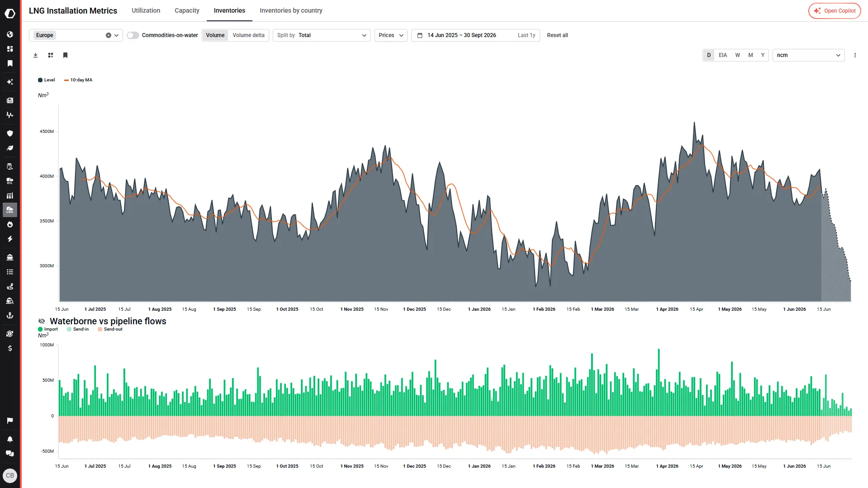868x488 pixels.
Task: Toggle the Send-out legend entry
Action: 110,329
